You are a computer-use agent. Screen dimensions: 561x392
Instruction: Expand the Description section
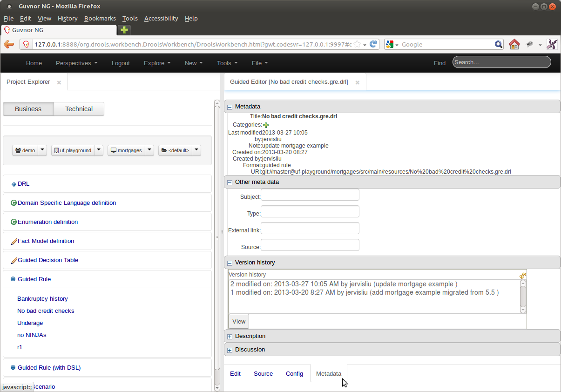point(230,336)
